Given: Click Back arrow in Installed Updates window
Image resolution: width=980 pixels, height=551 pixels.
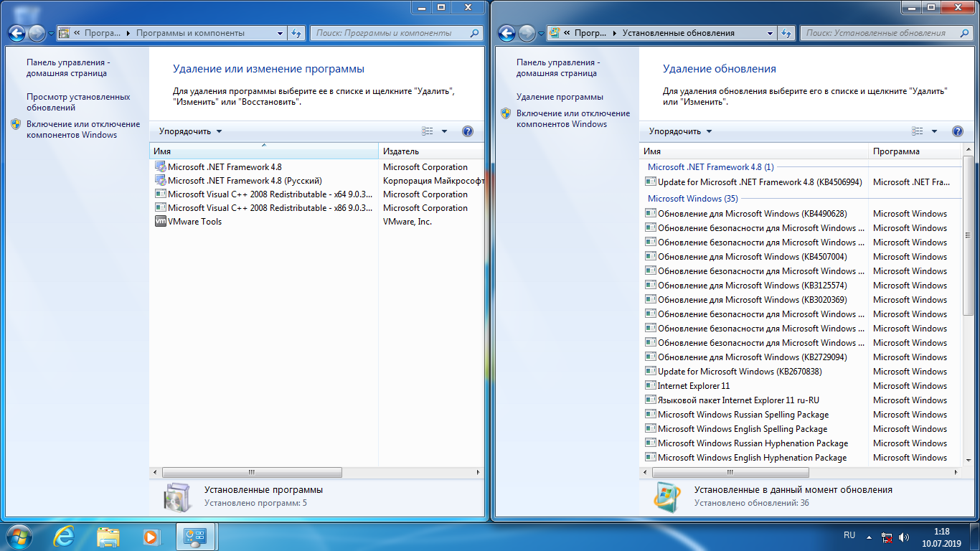Looking at the screenshot, I should (x=507, y=33).
